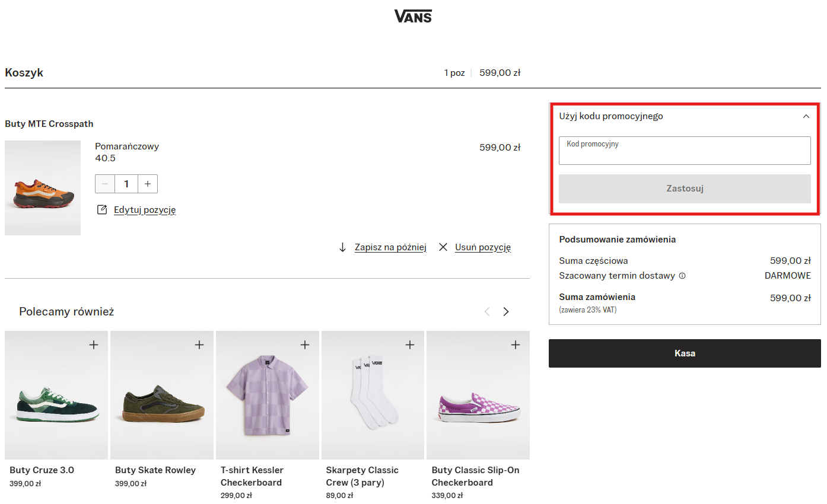Click Zapisz na później link
Image resolution: width=827 pixels, height=504 pixels.
390,247
